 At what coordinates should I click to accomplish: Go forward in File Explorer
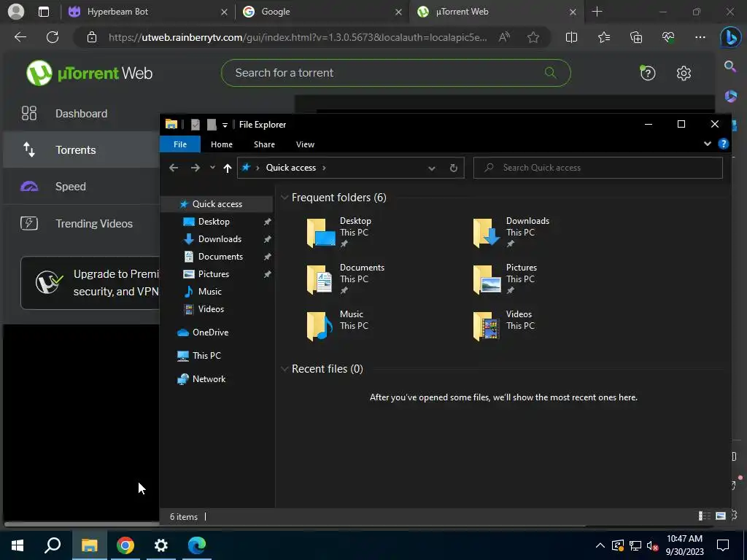pyautogui.click(x=196, y=168)
